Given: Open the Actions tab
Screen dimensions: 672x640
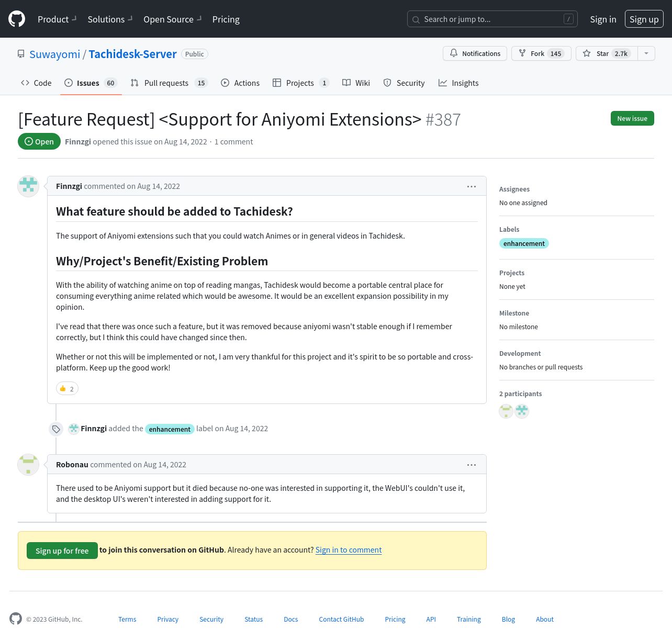Looking at the screenshot, I should 240,83.
